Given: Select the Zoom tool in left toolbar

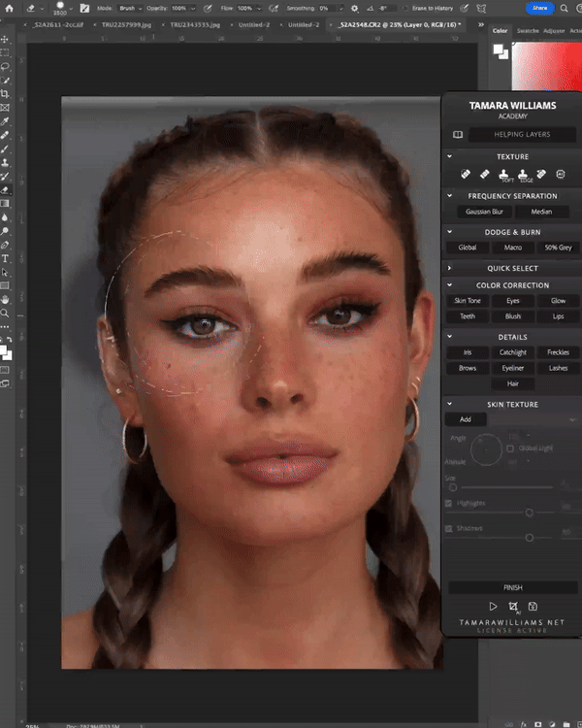Looking at the screenshot, I should [x=6, y=314].
